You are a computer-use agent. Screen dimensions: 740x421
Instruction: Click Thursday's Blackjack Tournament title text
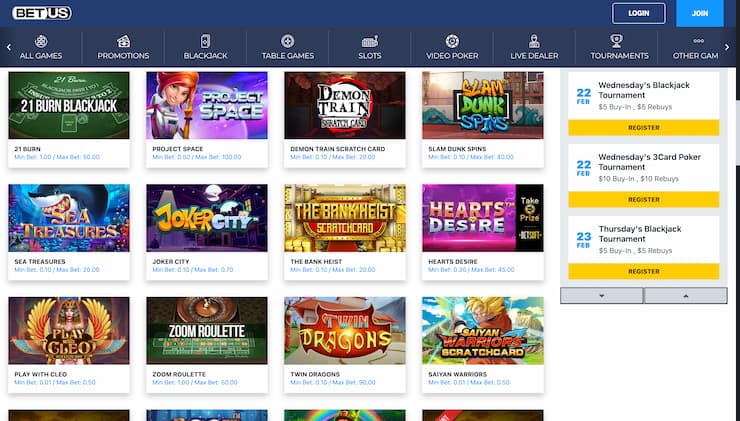[x=640, y=234]
